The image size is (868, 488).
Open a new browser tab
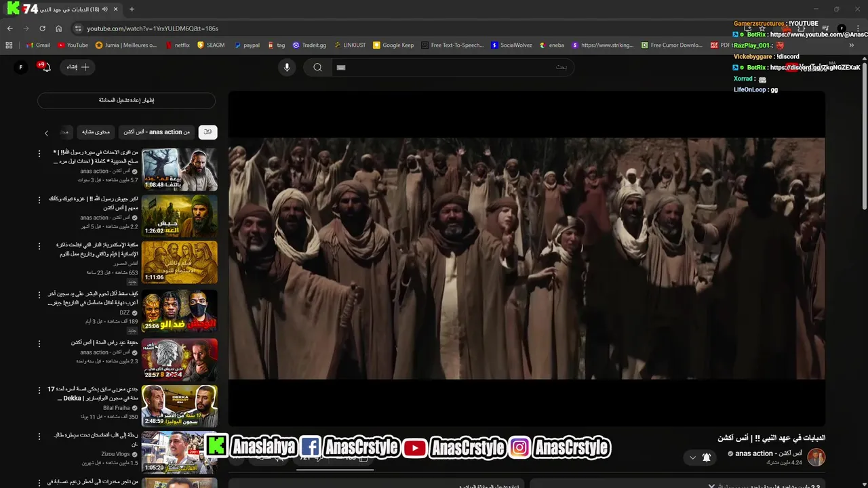coord(132,9)
